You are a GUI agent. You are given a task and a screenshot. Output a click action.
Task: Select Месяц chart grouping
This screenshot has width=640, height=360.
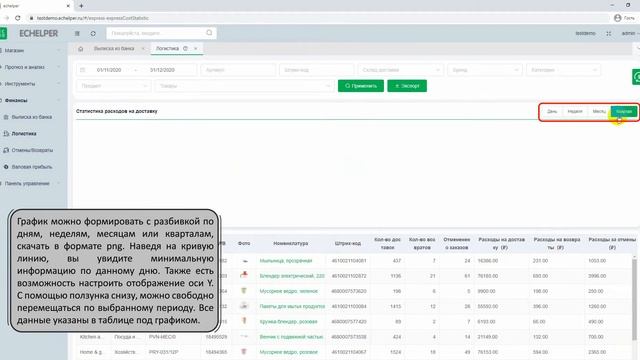pos(599,111)
